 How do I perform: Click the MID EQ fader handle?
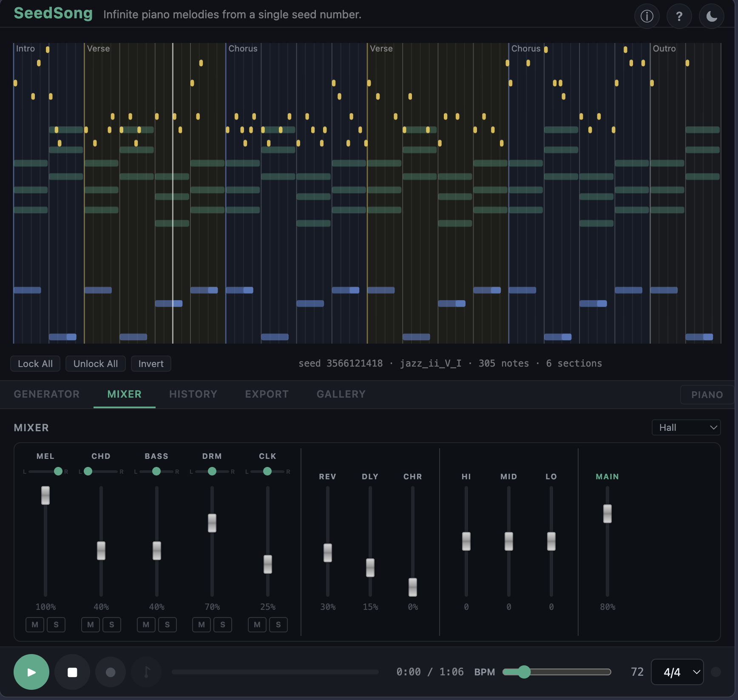509,541
